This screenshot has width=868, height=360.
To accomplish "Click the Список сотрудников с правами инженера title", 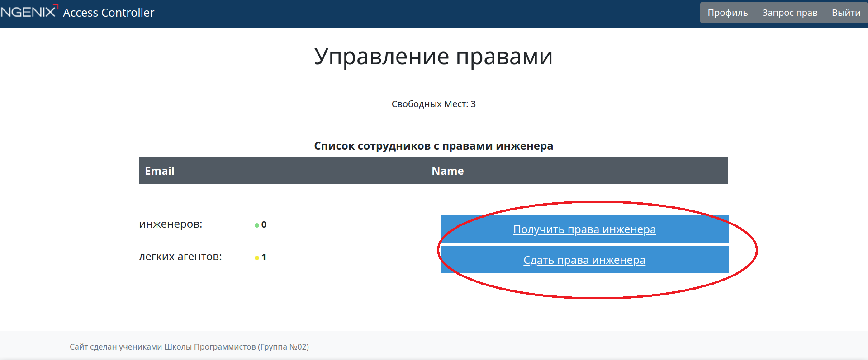I will pyautogui.click(x=433, y=146).
